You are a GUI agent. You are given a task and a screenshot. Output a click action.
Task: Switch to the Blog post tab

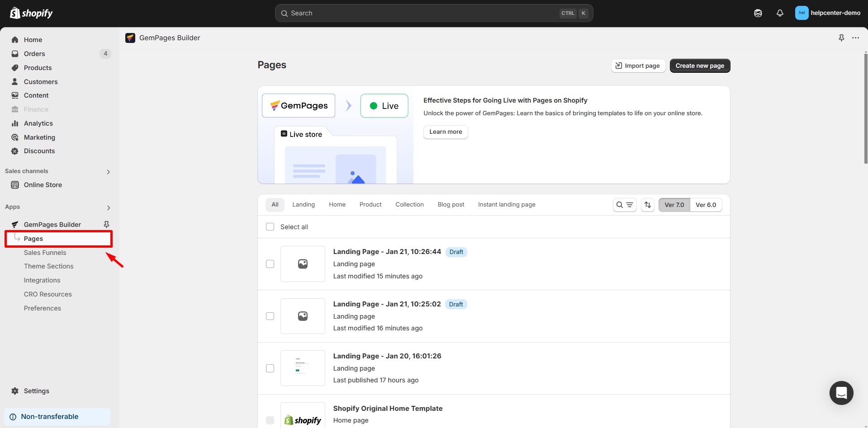click(451, 205)
